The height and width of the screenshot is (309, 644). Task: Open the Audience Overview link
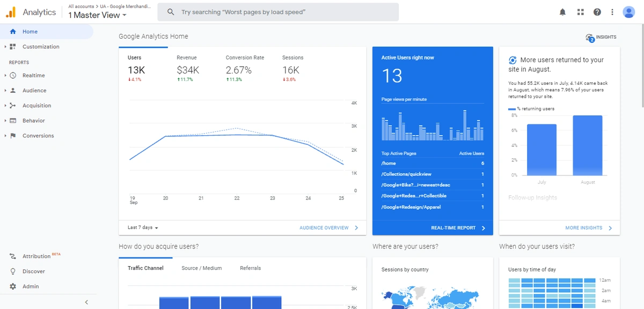325,227
